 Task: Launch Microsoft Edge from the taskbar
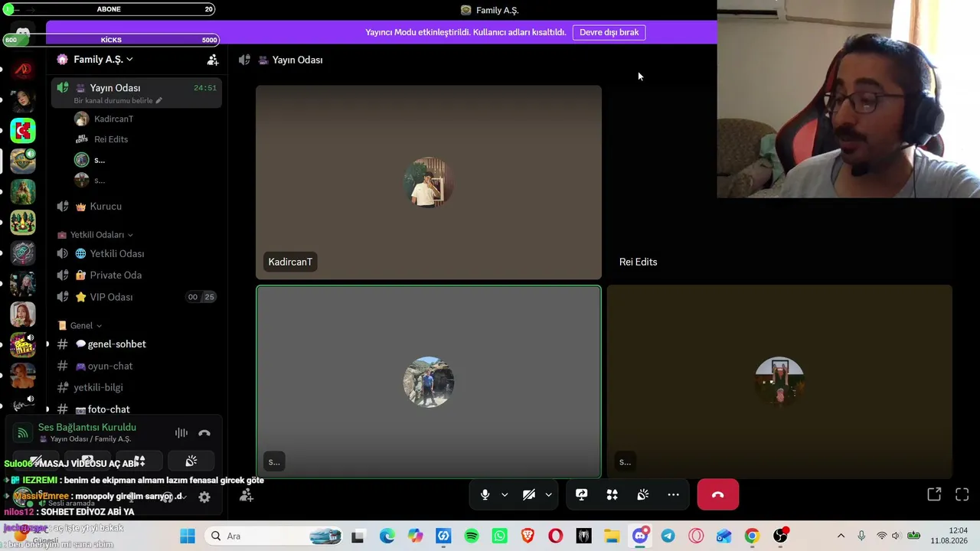click(x=387, y=536)
